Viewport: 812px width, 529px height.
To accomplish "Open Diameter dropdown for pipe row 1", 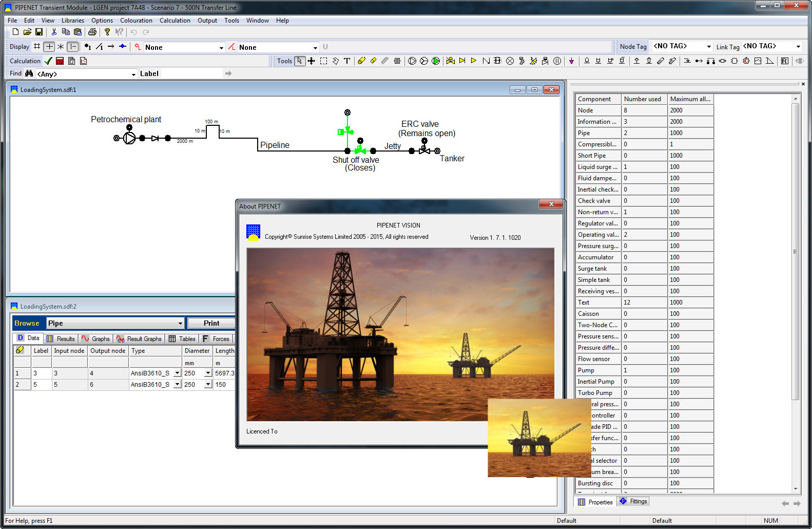I will click(208, 373).
